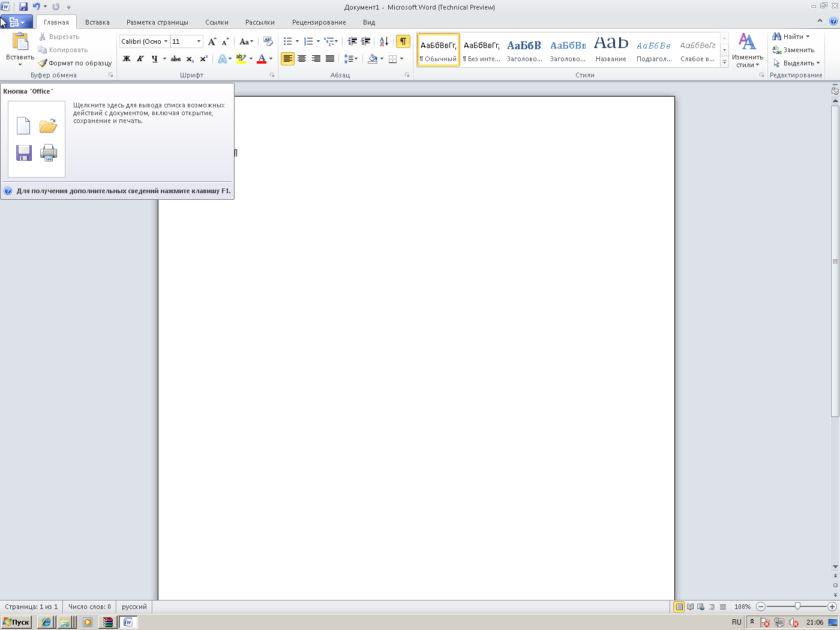Zoom in with plus button

[x=832, y=607]
